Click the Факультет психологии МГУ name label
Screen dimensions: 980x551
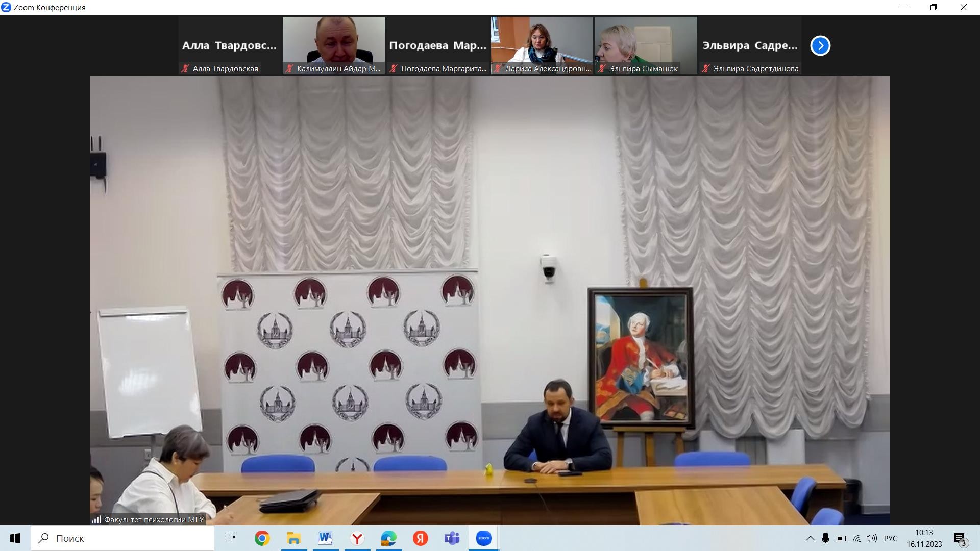pos(153,519)
